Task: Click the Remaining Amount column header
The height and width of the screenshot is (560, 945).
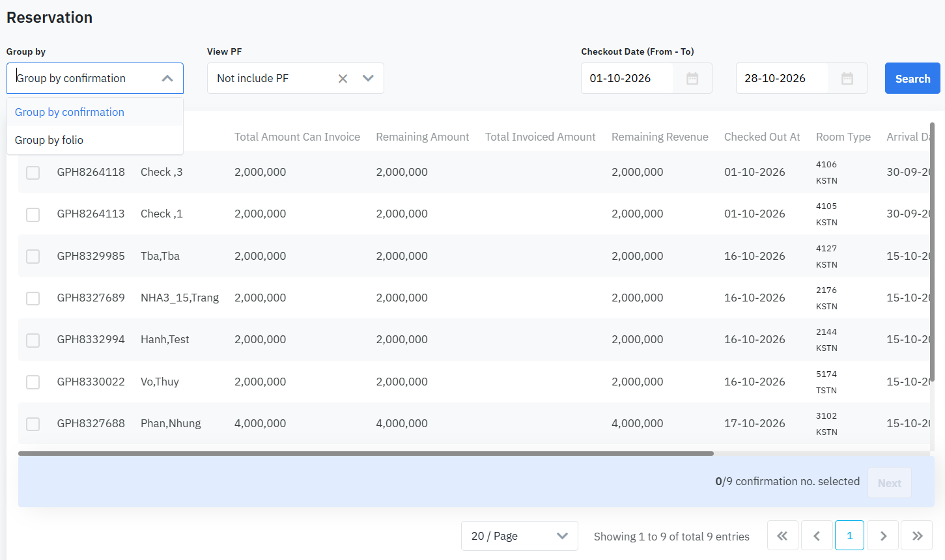Action: click(423, 137)
